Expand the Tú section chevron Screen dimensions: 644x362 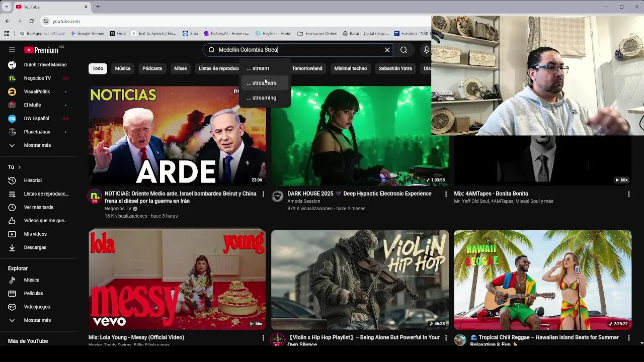pos(19,167)
